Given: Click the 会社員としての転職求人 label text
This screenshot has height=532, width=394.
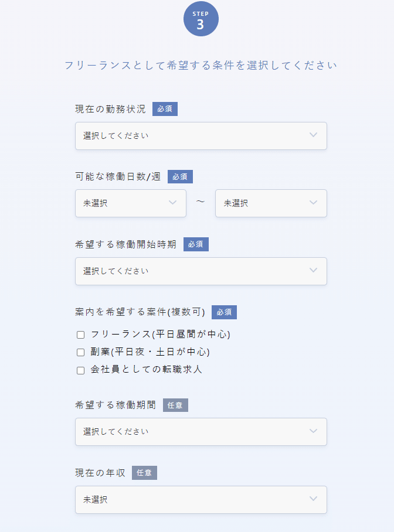Looking at the screenshot, I should click(146, 370).
